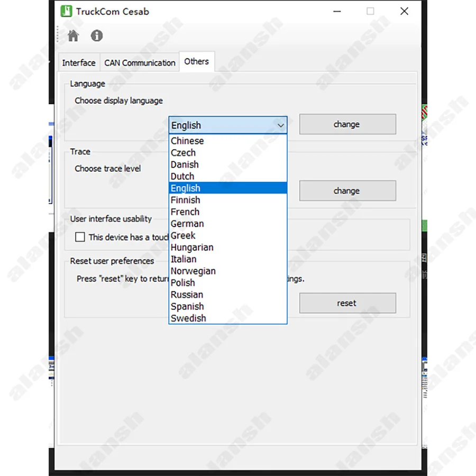Screen dimensions: 476x476
Task: Select the Others tab
Action: tap(197, 62)
